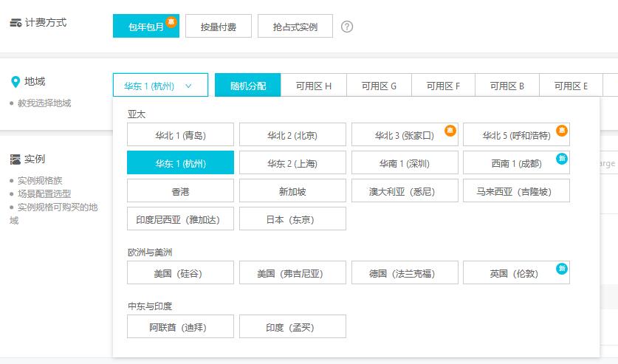Click the orange discount badge on 包年包月

tap(171, 22)
